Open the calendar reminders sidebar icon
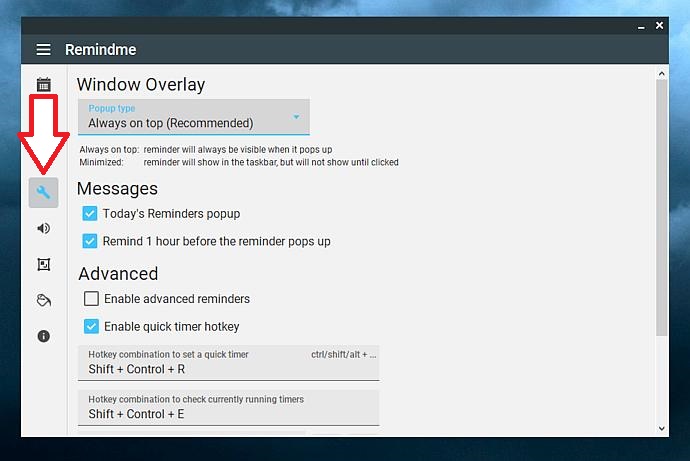This screenshot has width=690, height=461. click(44, 84)
